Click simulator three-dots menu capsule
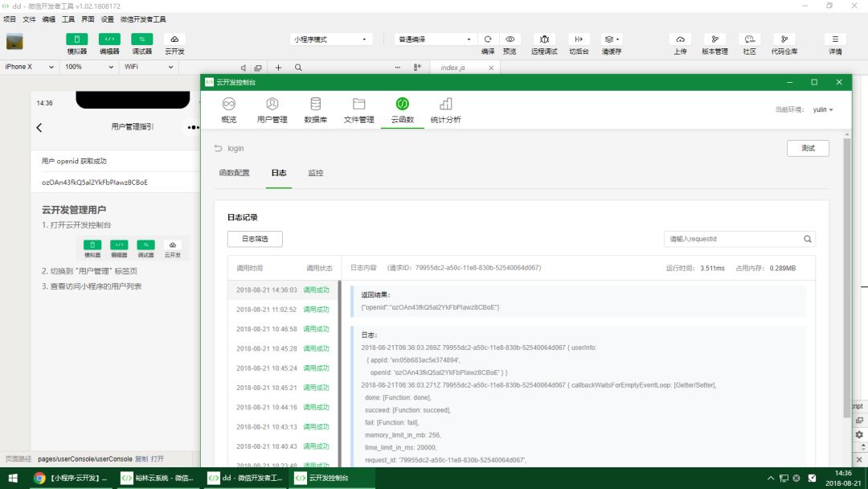This screenshot has height=489, width=868. (193, 127)
